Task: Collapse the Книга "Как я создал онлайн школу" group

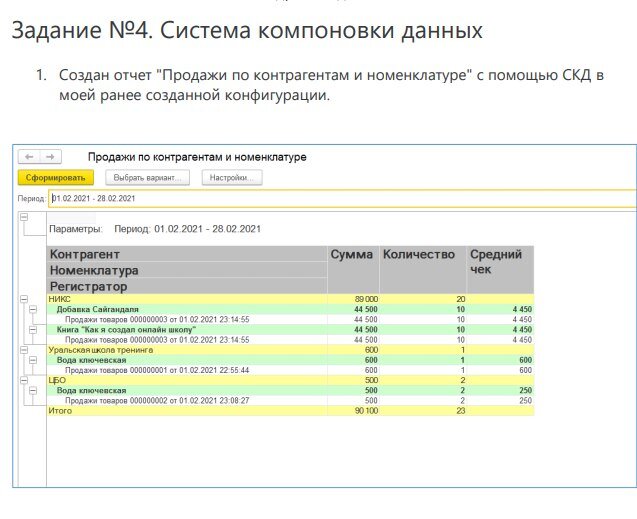Action: [x=33, y=330]
